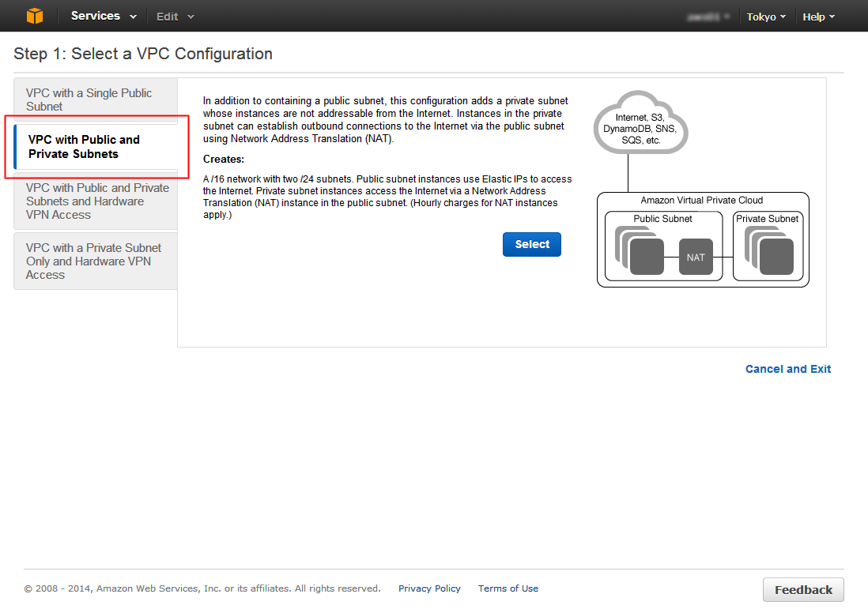This screenshot has width=868, height=609.
Task: Open the Services dropdown menu
Action: (104, 16)
